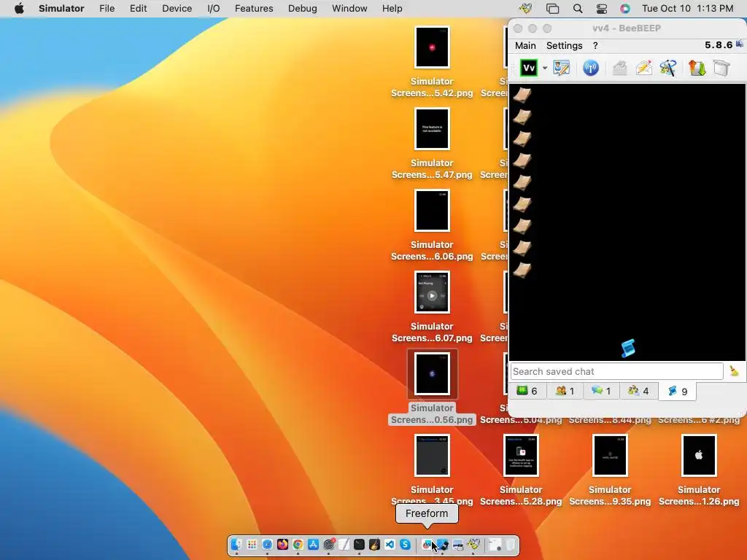Click the envelope with pencil icon
This screenshot has height=560, width=747.
[x=644, y=68]
